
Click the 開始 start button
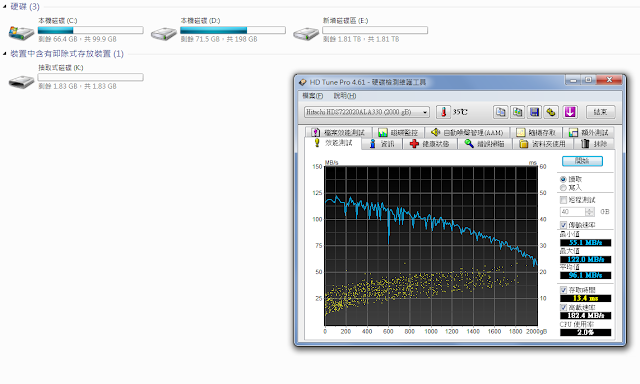(x=582, y=161)
